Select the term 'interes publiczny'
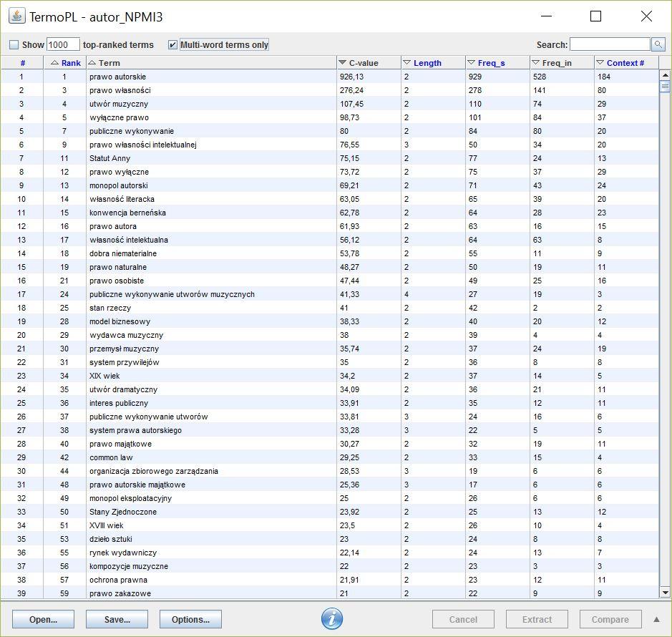Image resolution: width=672 pixels, height=637 pixels. pos(119,403)
